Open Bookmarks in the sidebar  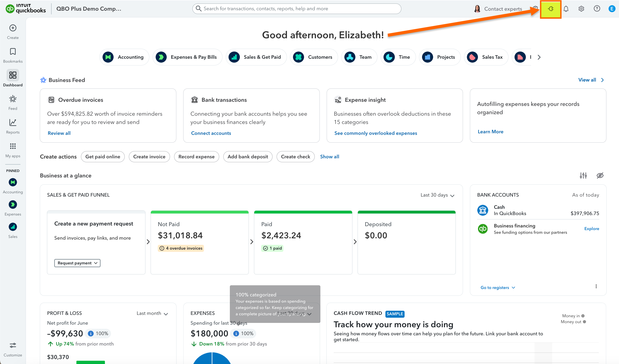[x=13, y=52]
